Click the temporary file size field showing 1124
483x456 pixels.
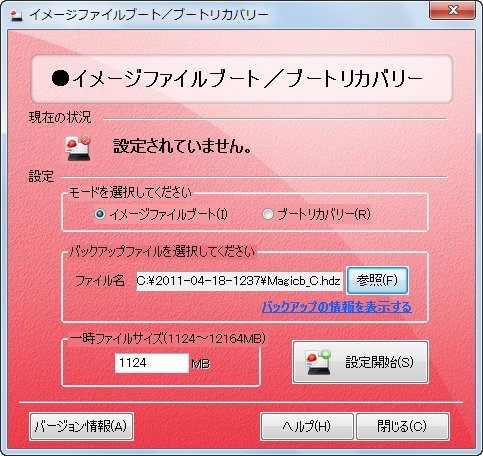click(152, 363)
